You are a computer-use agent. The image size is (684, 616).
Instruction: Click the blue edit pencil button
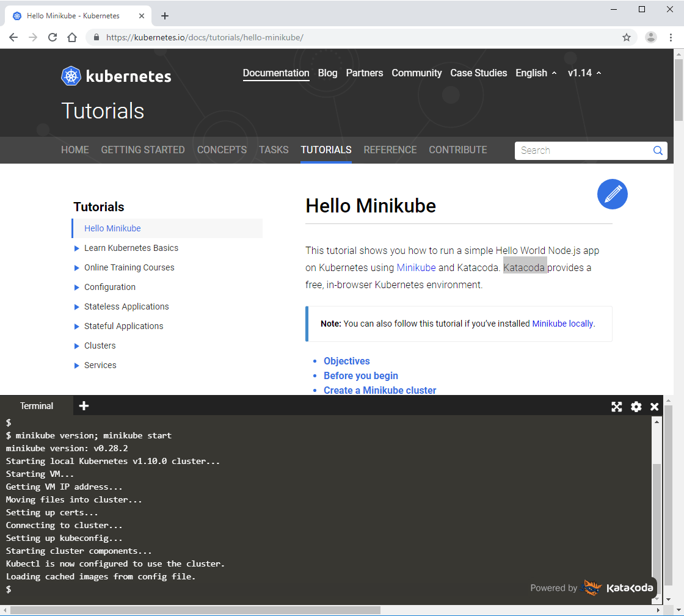pyautogui.click(x=613, y=194)
